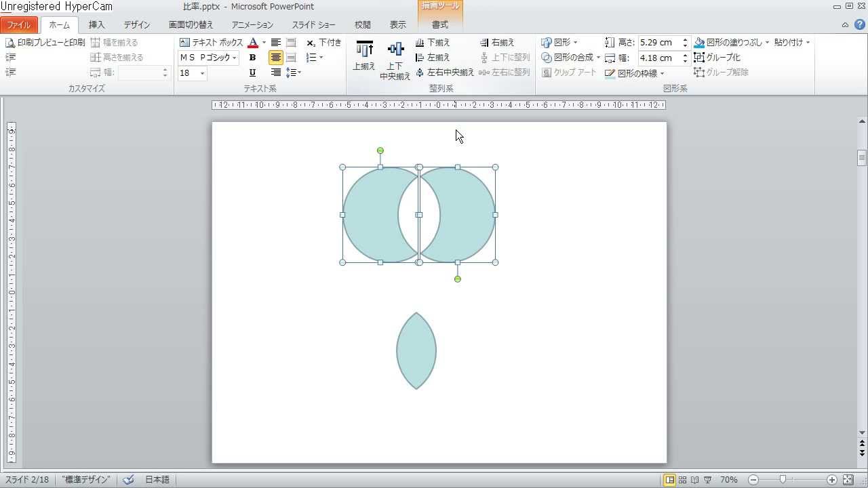Toggle subscript 下付き
Image resolution: width=868 pixels, height=488 pixels.
(x=324, y=43)
